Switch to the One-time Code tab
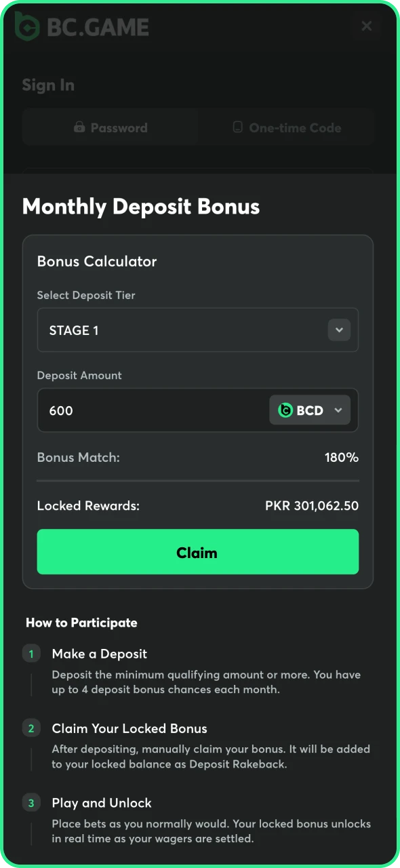Viewport: 400px width, 868px height. point(285,127)
